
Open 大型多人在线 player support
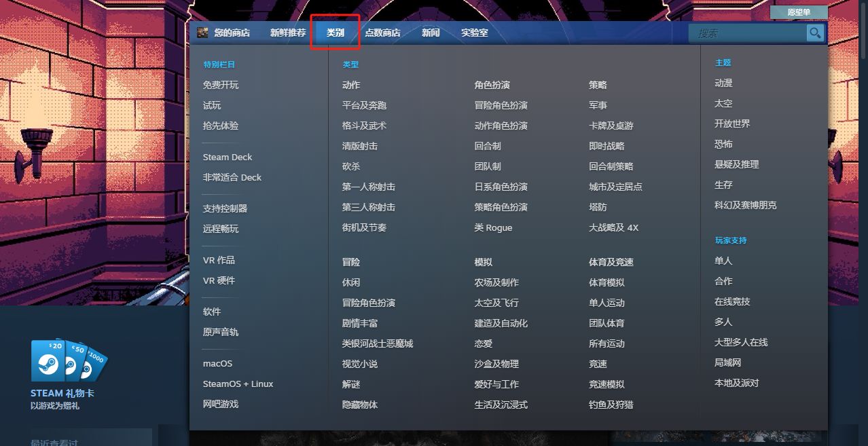[x=741, y=342]
